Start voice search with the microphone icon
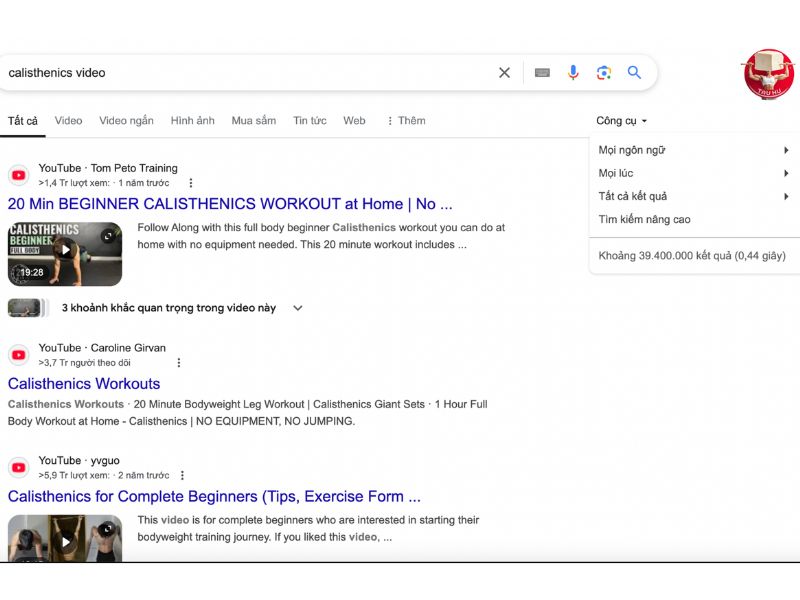This screenshot has height=600, width=800. (573, 72)
